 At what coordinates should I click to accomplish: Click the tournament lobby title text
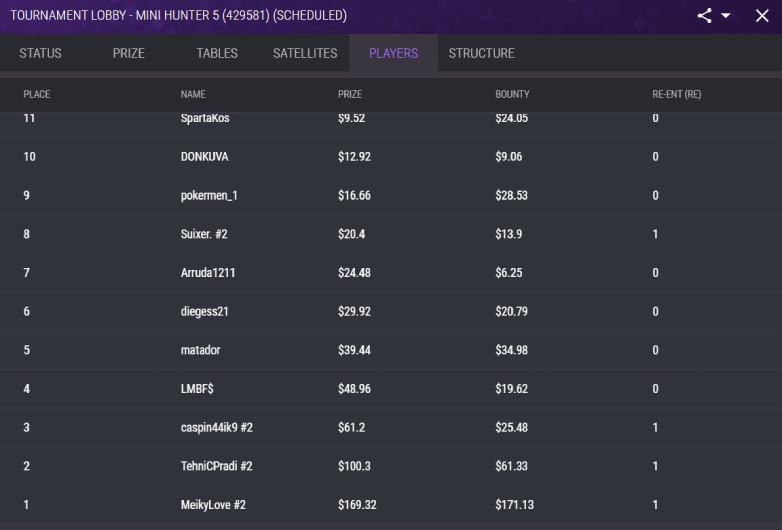pos(179,15)
